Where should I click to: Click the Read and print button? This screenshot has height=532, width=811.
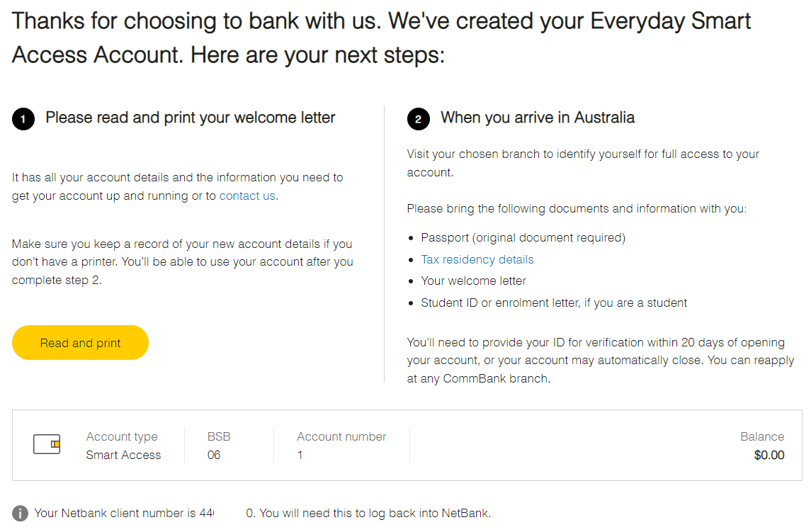point(80,343)
